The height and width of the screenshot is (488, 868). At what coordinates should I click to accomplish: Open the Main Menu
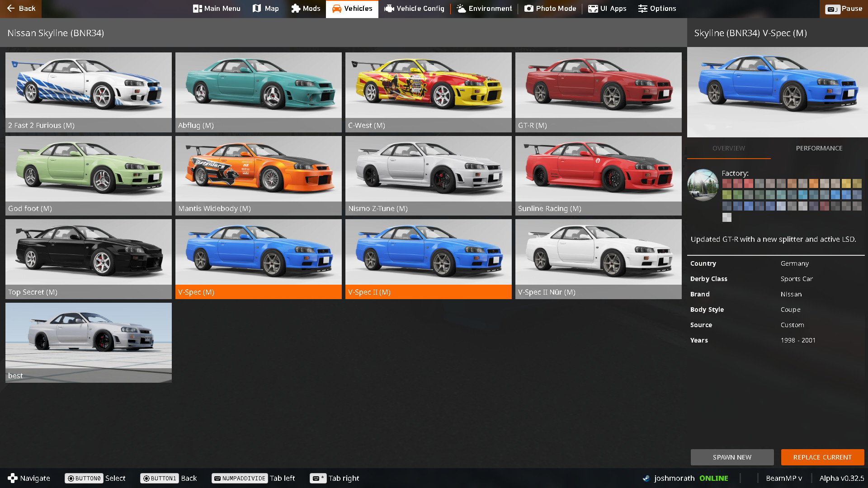pos(217,9)
